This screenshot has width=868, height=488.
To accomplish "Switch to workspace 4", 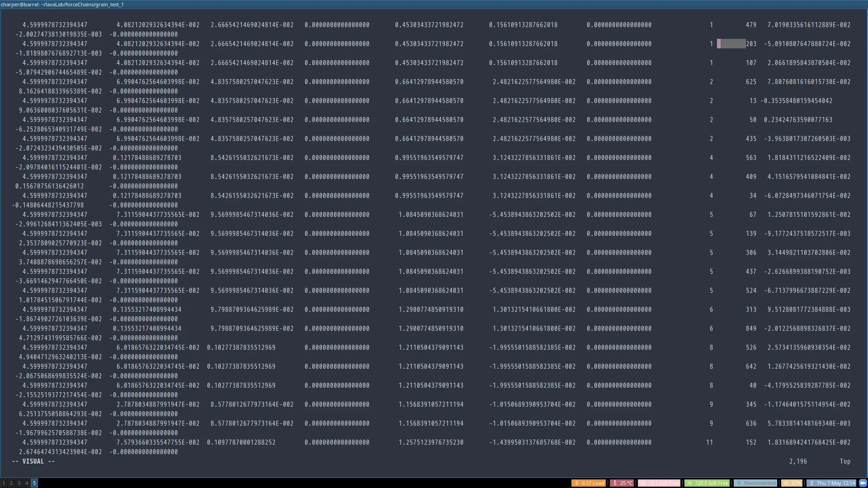I will click(x=27, y=483).
